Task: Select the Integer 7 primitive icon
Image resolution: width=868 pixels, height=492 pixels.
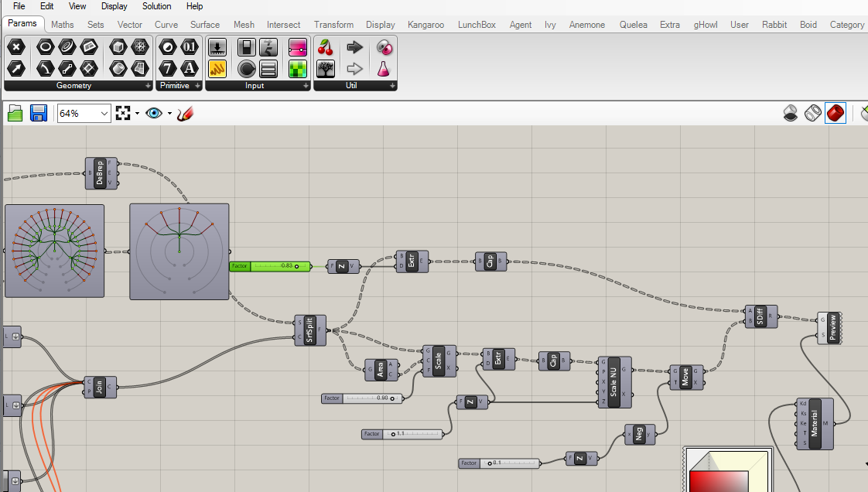Action: (168, 68)
